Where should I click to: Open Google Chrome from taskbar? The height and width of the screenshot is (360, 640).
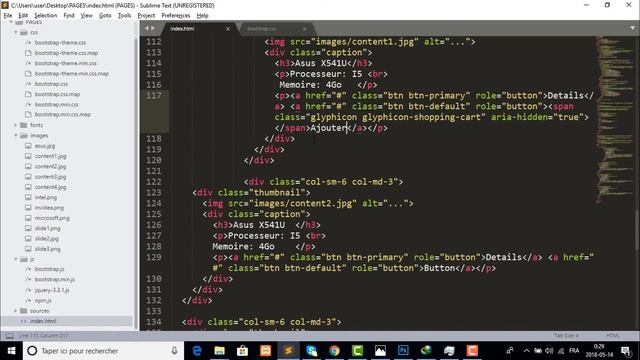coord(334,351)
